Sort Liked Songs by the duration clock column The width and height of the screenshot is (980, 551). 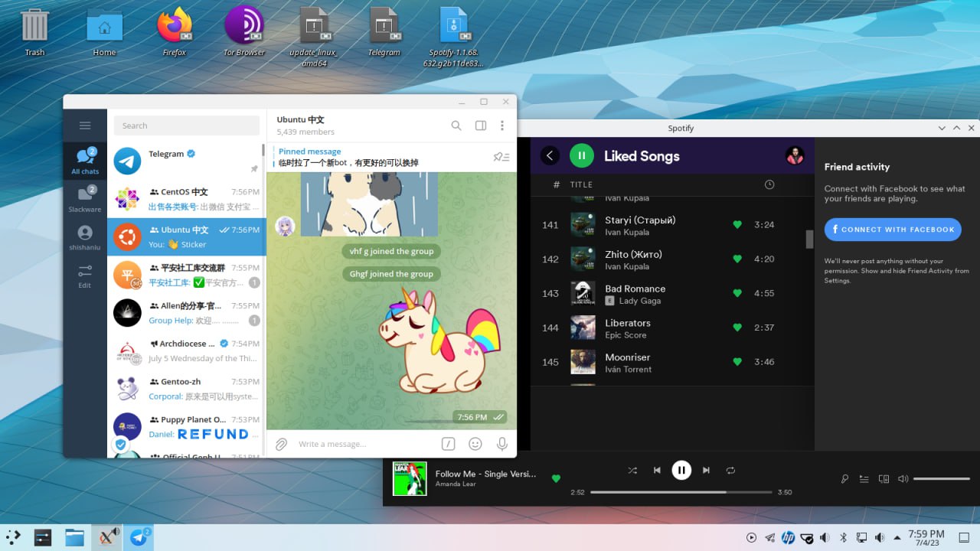pyautogui.click(x=769, y=184)
